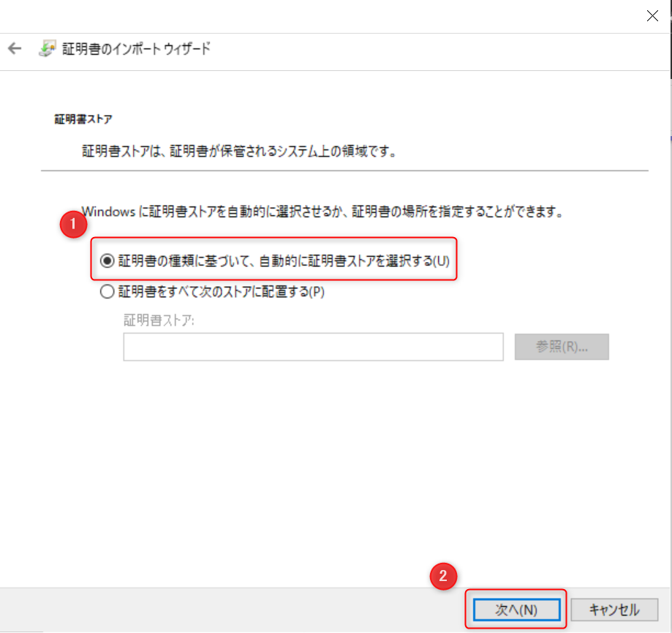This screenshot has width=672, height=633.
Task: Click the blank white area under the store field
Action: pos(329,468)
